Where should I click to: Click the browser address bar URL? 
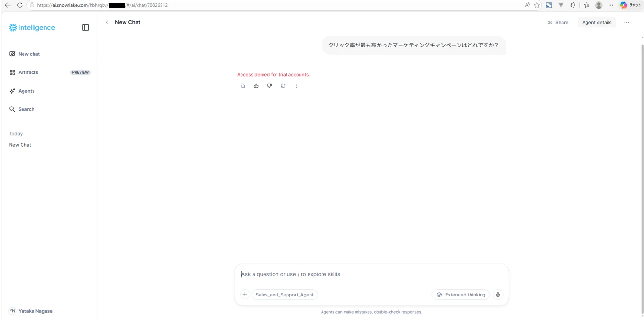tap(102, 5)
